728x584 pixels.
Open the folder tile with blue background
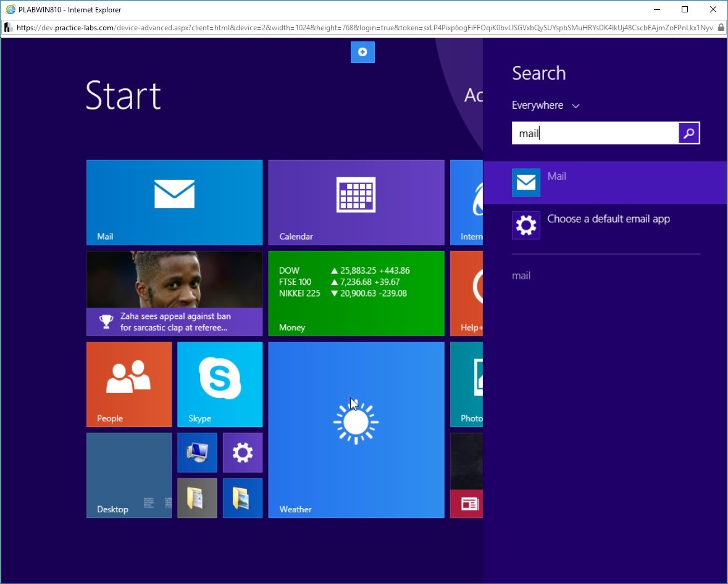[x=242, y=498]
